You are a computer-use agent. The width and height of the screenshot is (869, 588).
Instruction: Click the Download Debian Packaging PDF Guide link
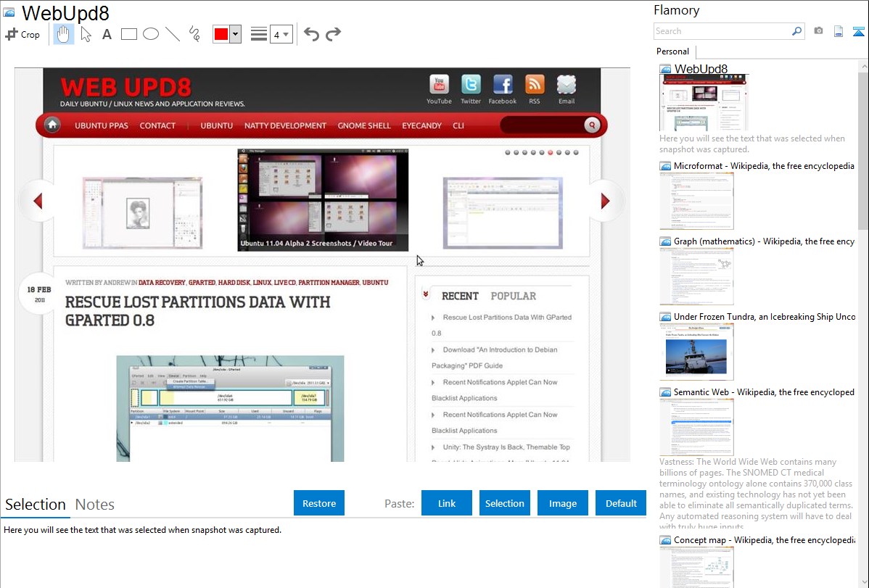click(x=495, y=357)
